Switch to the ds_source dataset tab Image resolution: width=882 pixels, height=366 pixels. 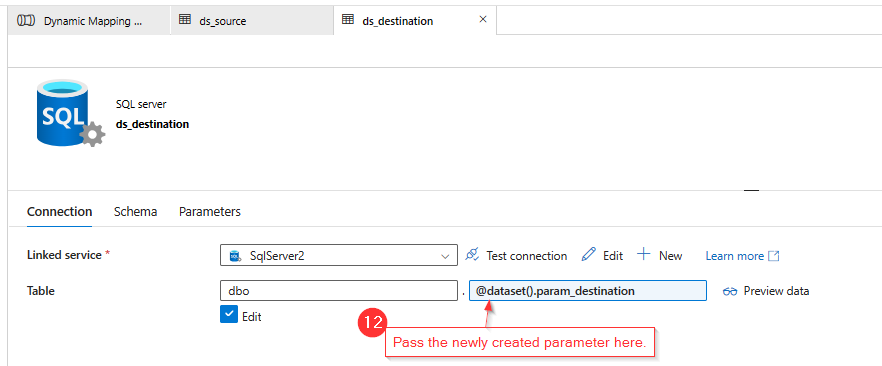coord(251,21)
